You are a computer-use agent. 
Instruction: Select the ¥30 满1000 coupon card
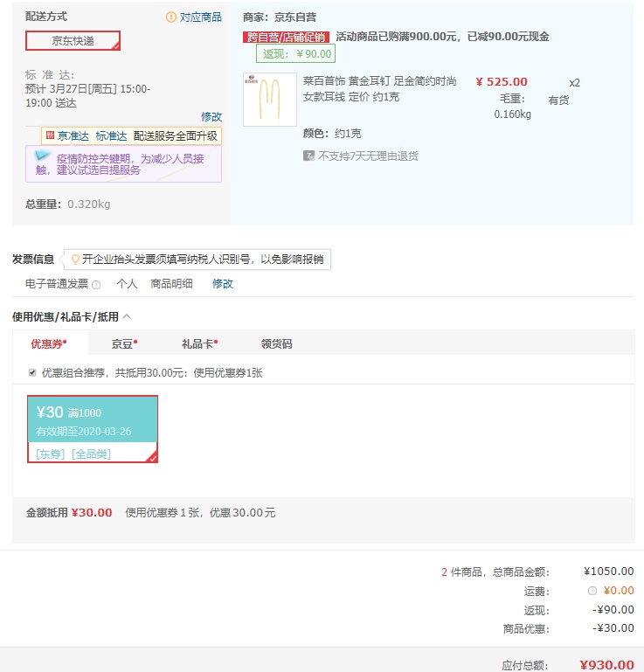coord(93,429)
